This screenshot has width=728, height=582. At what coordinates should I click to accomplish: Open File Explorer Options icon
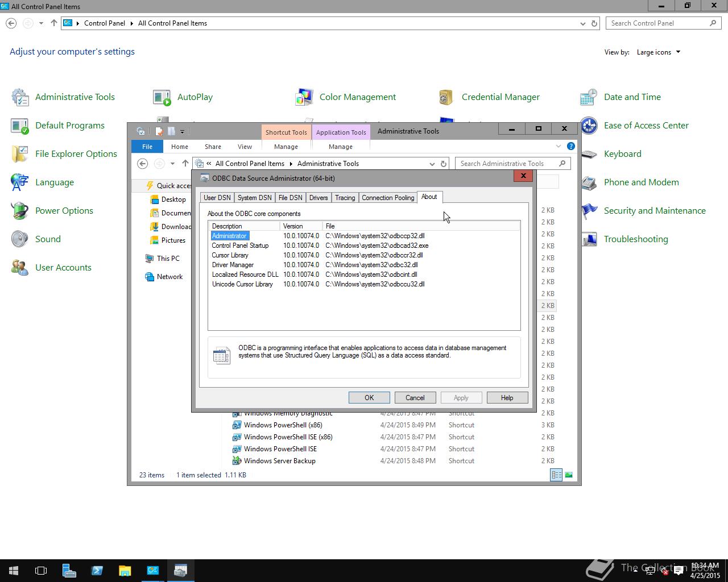(x=64, y=154)
